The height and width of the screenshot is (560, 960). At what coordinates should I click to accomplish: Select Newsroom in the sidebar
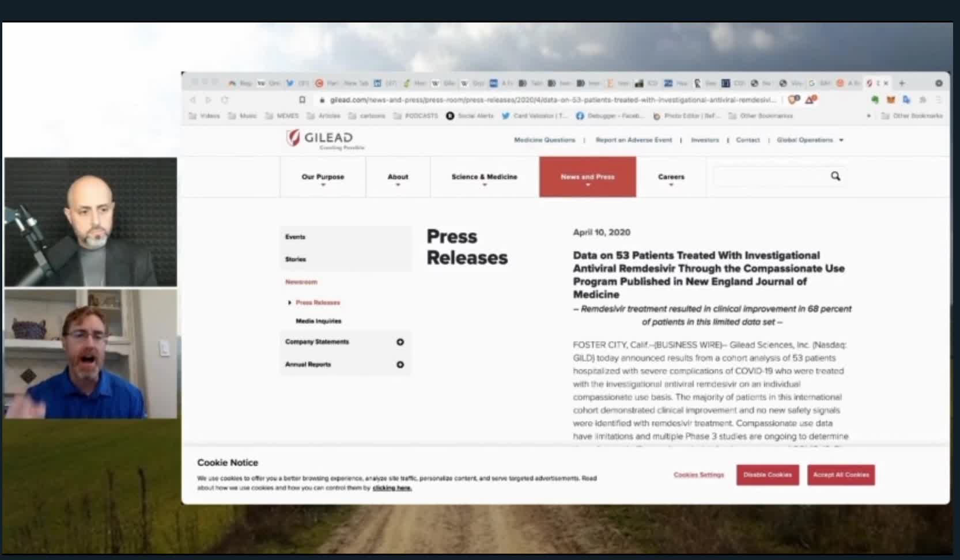click(x=301, y=282)
